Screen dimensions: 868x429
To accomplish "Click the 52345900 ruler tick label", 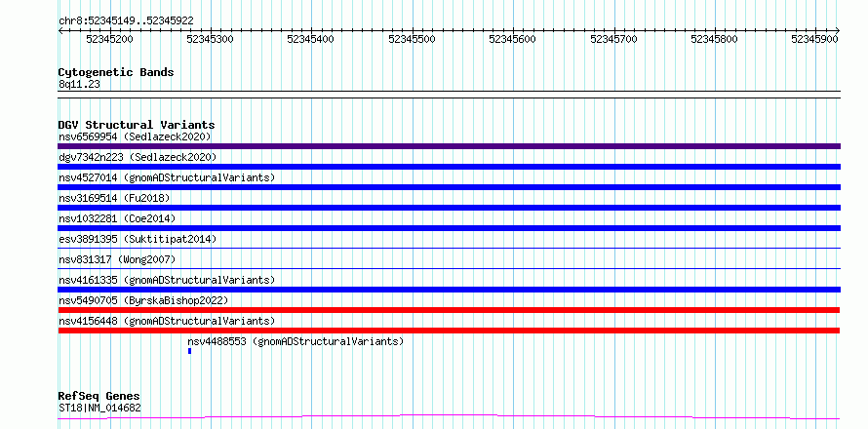I will click(x=814, y=39).
